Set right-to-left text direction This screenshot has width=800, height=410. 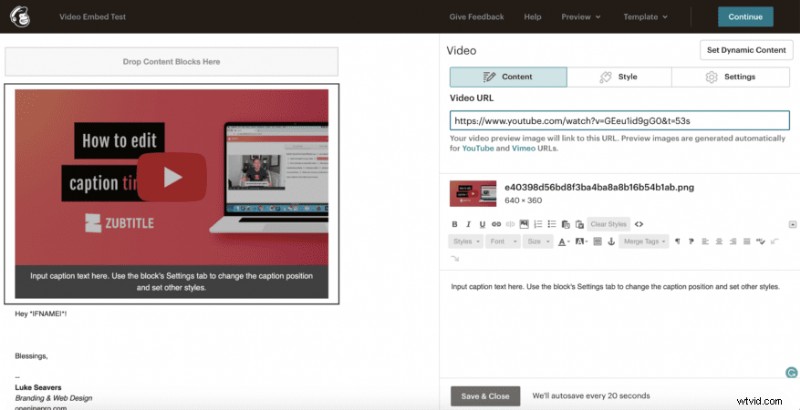pos(691,241)
